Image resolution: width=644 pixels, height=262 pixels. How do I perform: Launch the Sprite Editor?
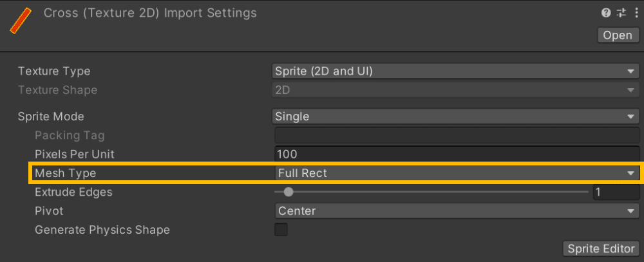pos(601,248)
